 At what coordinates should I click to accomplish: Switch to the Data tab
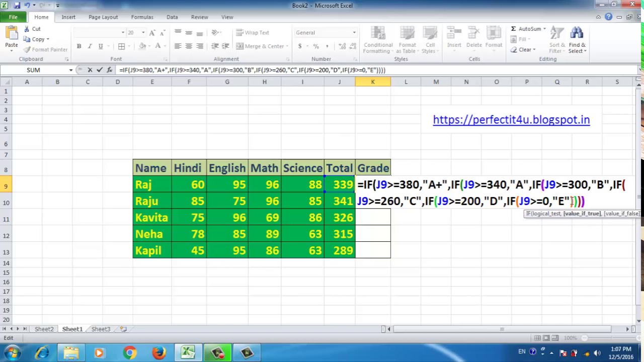[x=172, y=17]
